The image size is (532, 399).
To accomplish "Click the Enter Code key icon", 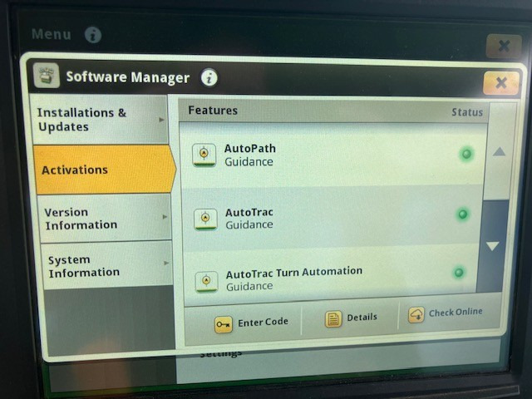I will [224, 325].
